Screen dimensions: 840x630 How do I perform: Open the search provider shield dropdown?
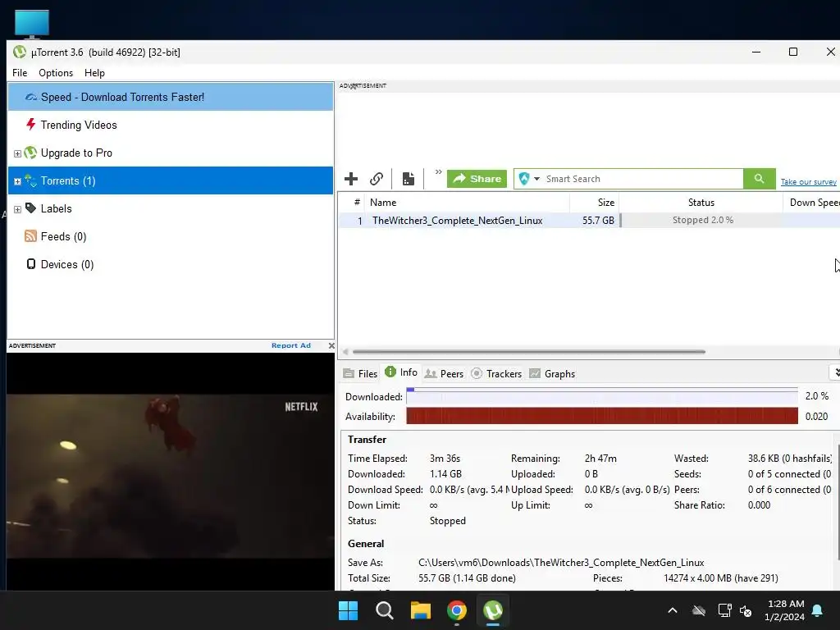click(x=529, y=178)
